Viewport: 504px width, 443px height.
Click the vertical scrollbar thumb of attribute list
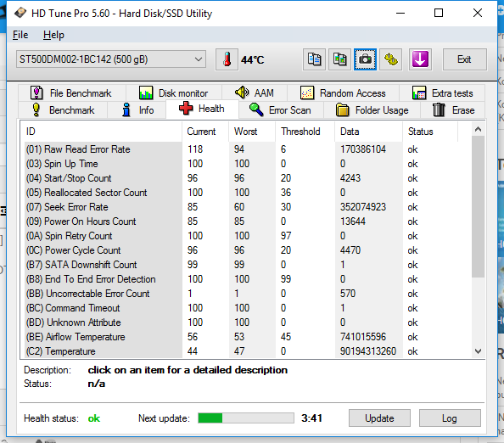pos(478,206)
